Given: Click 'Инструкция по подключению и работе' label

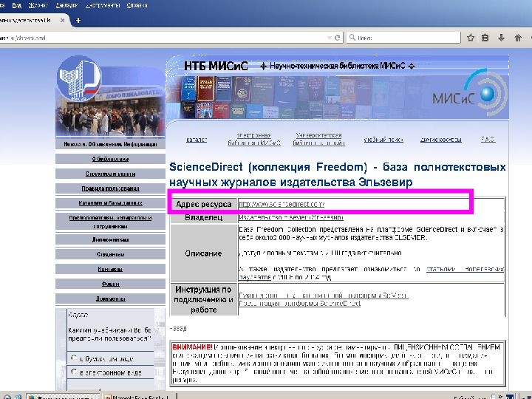Looking at the screenshot, I should point(204,299).
